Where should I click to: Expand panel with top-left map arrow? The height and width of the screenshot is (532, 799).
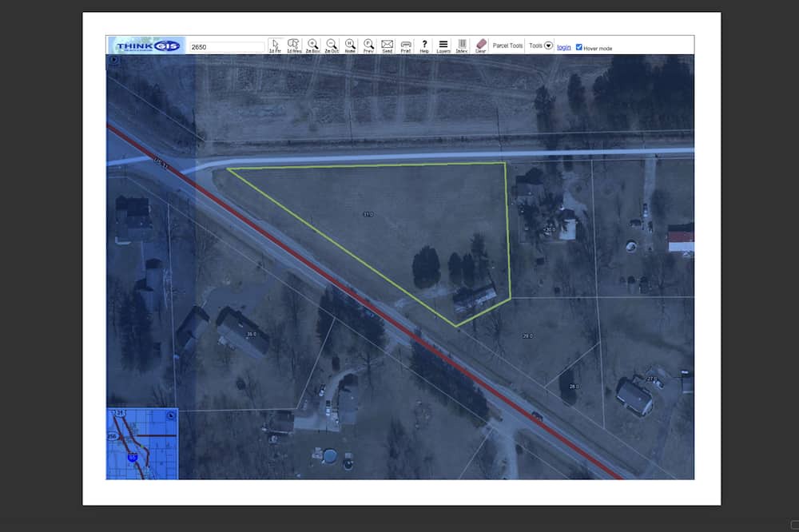click(113, 60)
